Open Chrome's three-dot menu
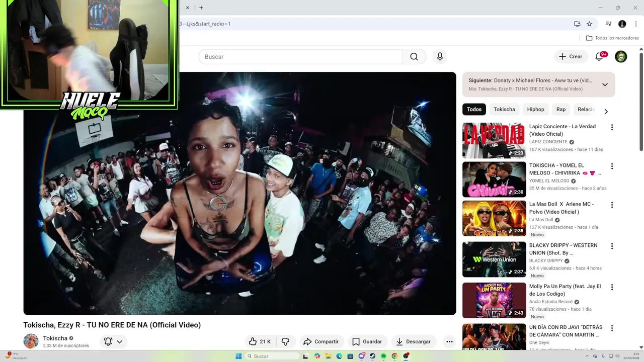This screenshot has height=362, width=644. 635,24
